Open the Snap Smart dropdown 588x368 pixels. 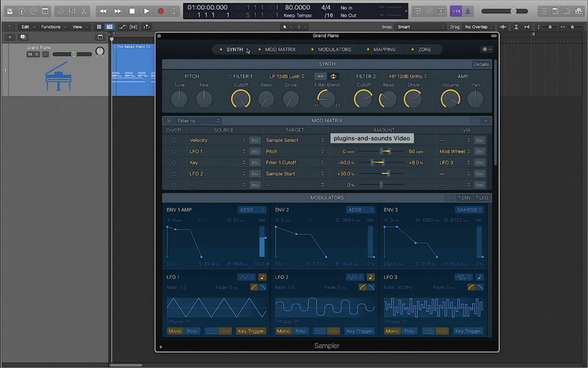tap(420, 27)
